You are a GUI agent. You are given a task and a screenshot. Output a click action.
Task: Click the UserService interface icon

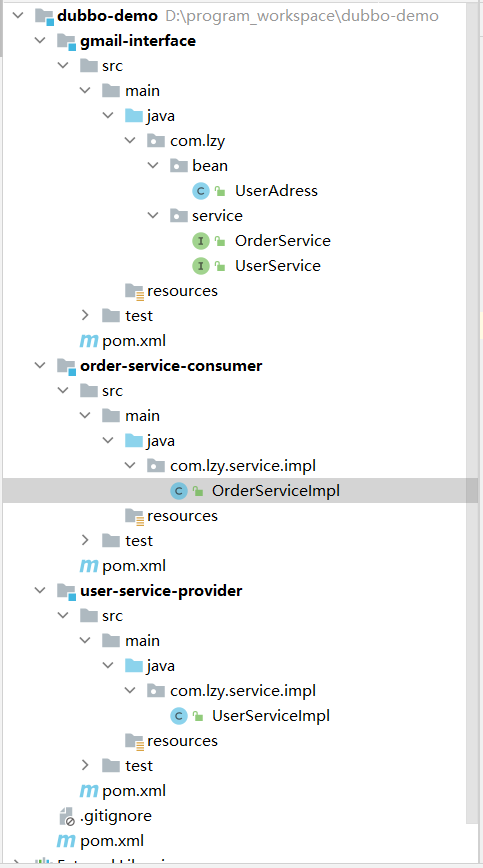click(200, 266)
